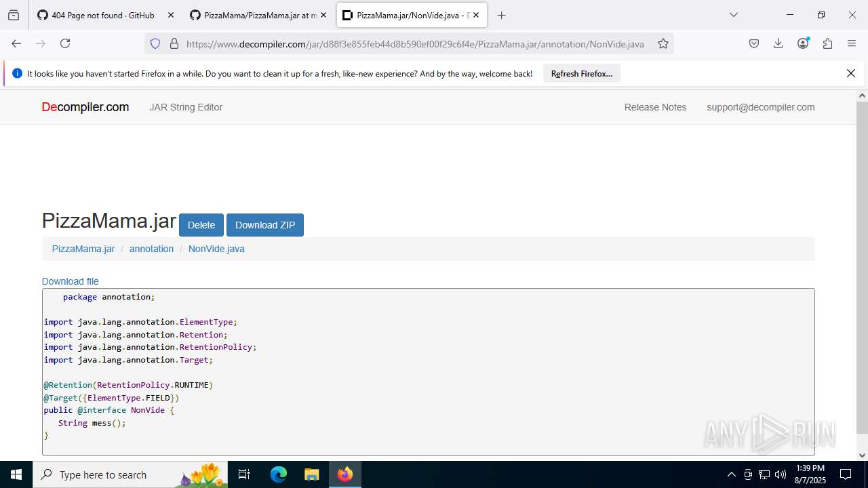
Task: Close the PizzaMama GitHub tab
Action: coord(323,15)
